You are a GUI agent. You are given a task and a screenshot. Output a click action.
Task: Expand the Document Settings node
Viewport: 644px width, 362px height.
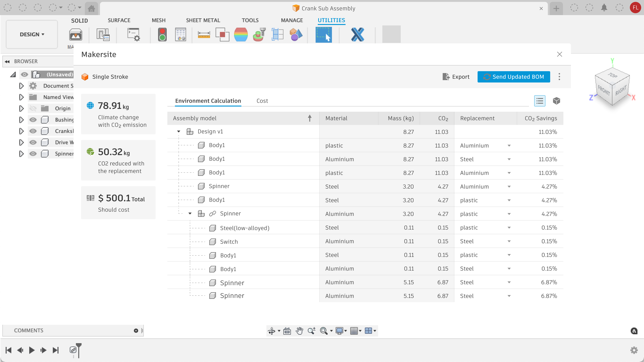coord(21,86)
